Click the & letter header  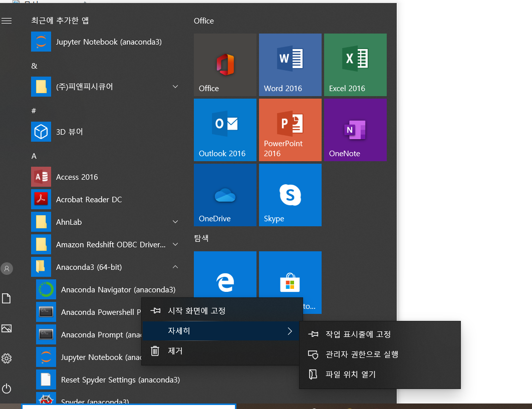point(34,66)
